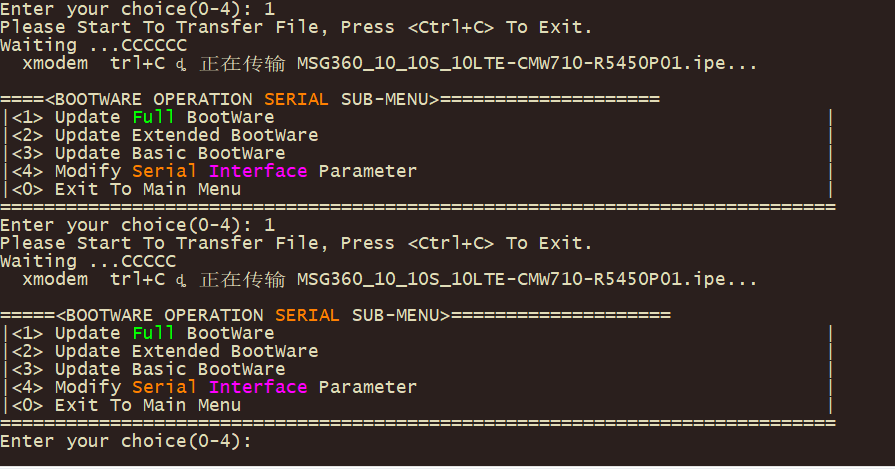Click "Exit To Main Menu" in the lower sub-menu

tap(147, 405)
